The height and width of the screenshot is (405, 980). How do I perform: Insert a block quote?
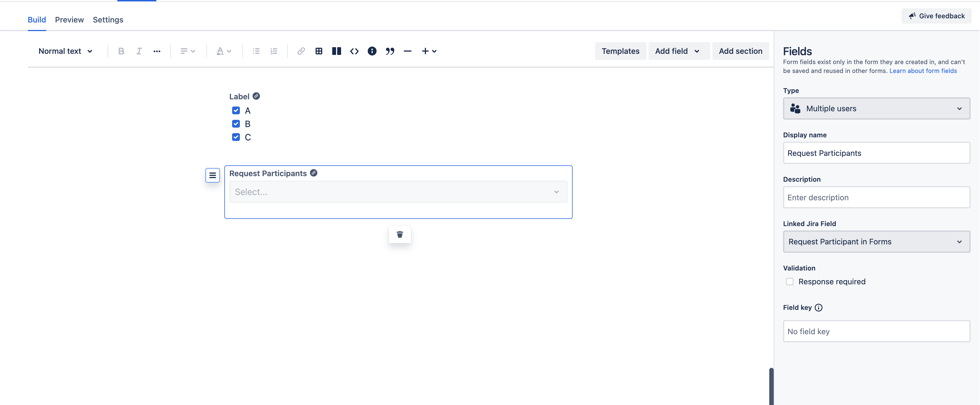coord(390,51)
